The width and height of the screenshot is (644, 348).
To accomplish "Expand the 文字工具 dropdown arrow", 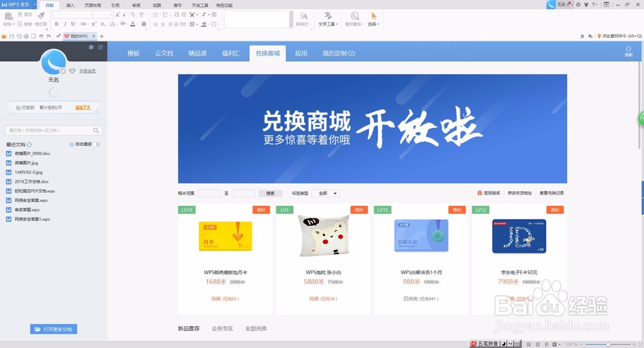I will point(337,24).
